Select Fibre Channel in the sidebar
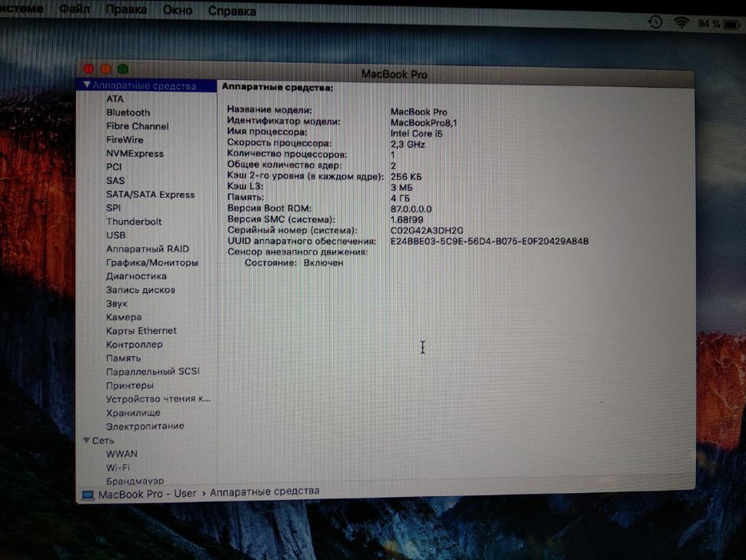 (137, 126)
